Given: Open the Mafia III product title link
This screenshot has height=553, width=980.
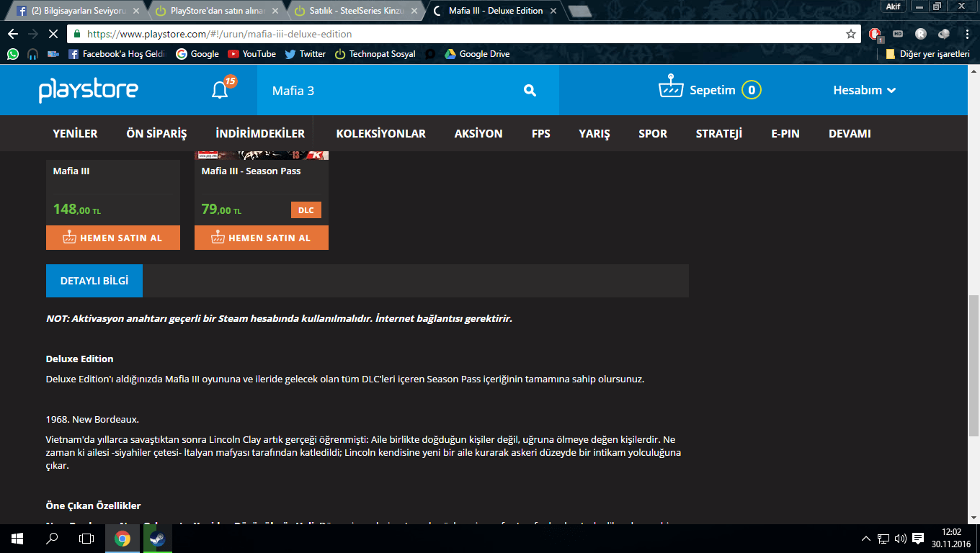Looking at the screenshot, I should click(x=71, y=171).
